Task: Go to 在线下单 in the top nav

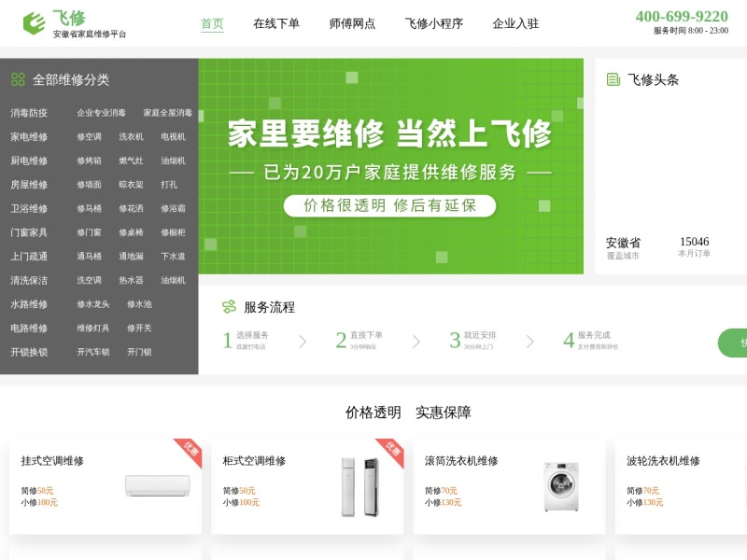Action: 276,23
